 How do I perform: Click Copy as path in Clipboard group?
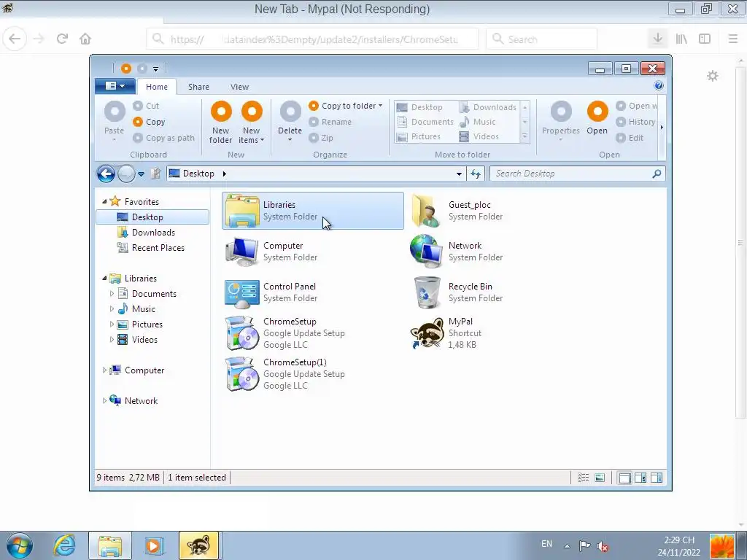[164, 138]
